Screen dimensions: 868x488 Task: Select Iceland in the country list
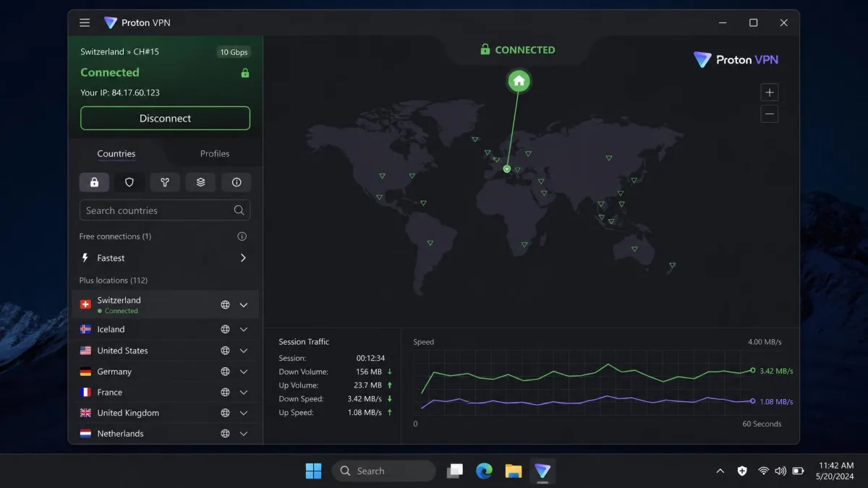click(165, 329)
